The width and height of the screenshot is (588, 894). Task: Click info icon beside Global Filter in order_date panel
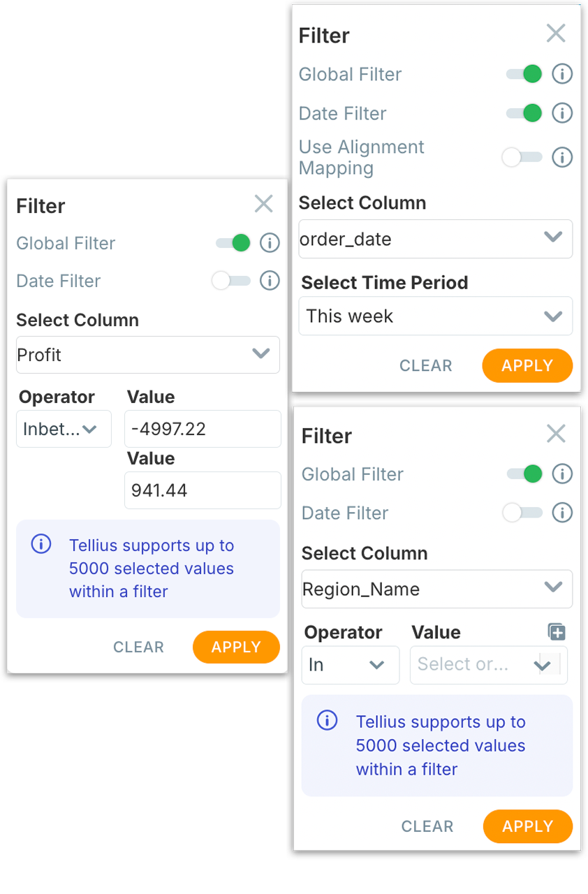pos(562,74)
